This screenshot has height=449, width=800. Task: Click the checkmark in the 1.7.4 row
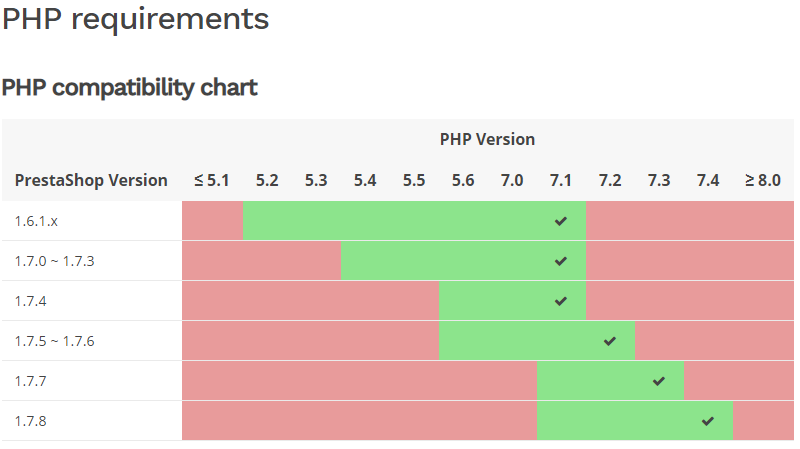tap(561, 301)
